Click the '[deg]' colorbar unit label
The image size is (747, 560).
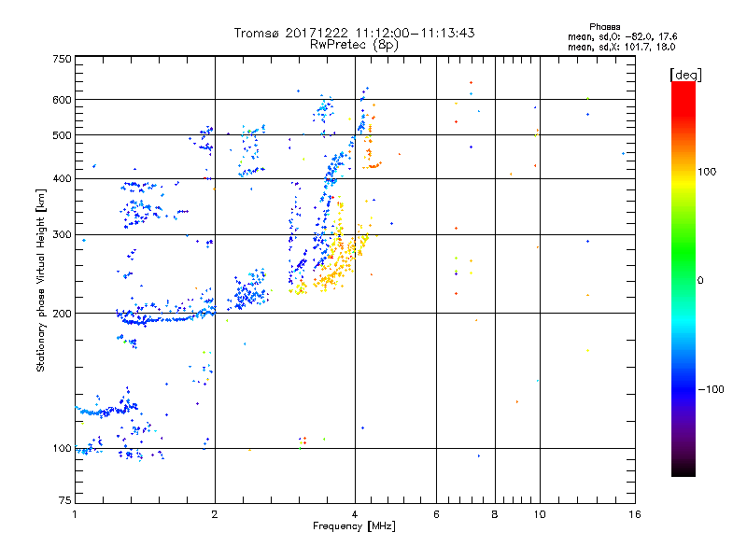[x=685, y=75]
